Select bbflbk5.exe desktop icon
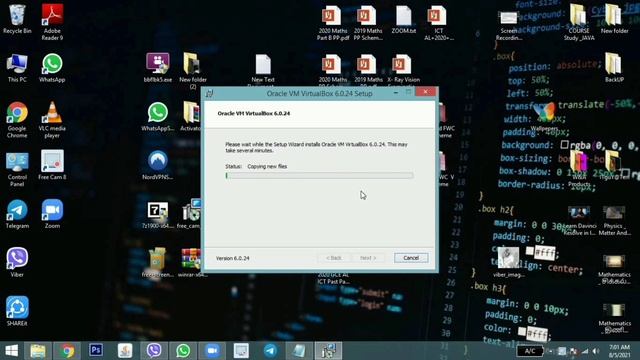 coord(158,68)
